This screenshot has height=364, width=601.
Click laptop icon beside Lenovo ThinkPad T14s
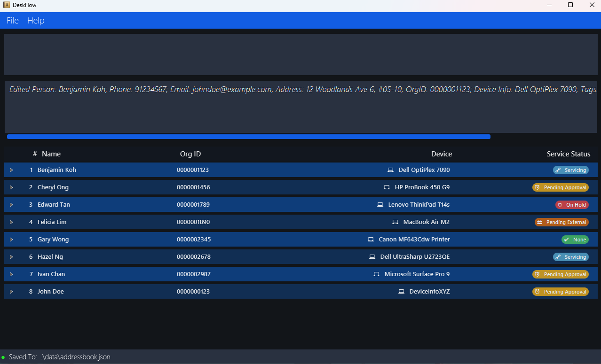click(x=380, y=205)
